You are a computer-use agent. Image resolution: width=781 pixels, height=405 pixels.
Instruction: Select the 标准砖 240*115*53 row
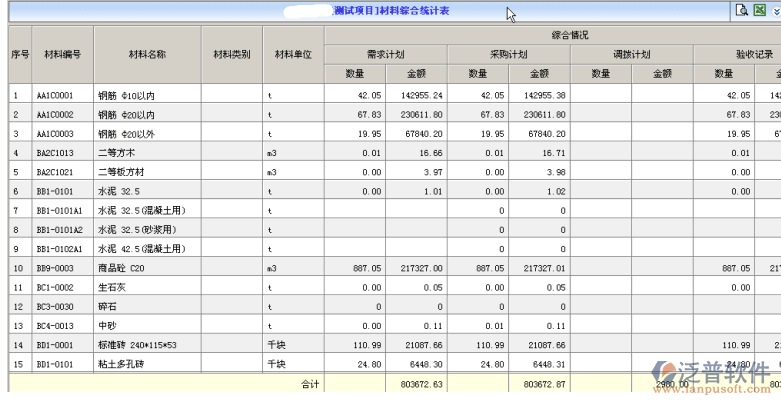tap(138, 346)
